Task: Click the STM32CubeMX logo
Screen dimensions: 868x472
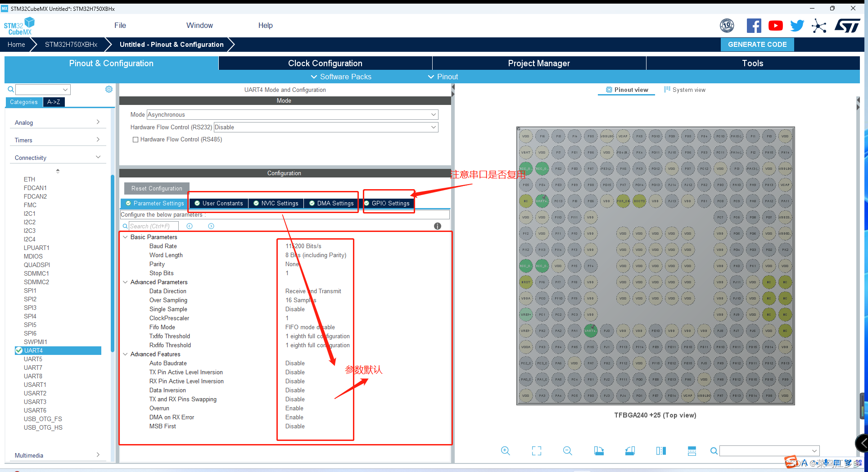Action: click(x=19, y=26)
